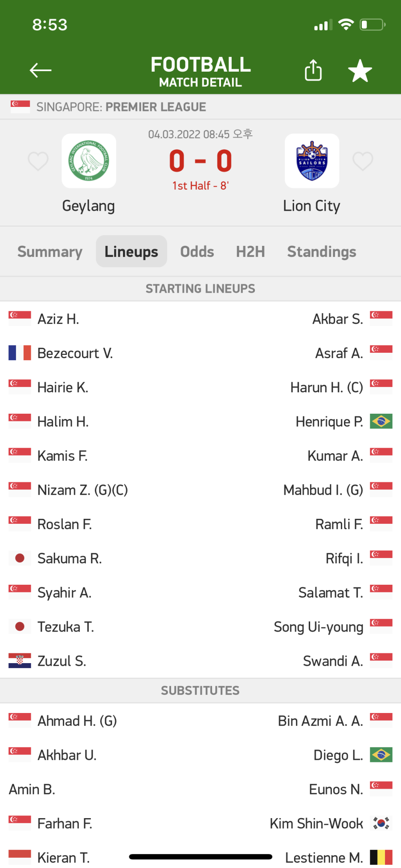Open the share icon in header

(313, 70)
